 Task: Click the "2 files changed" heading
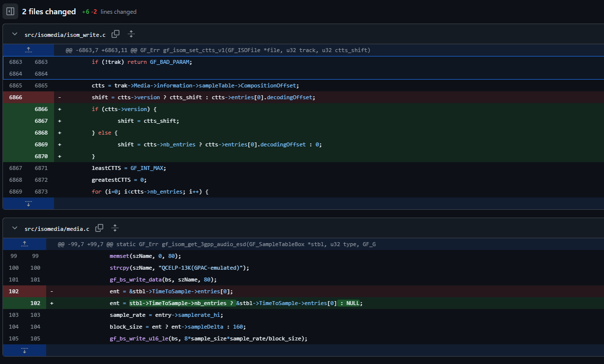pyautogui.click(x=49, y=11)
